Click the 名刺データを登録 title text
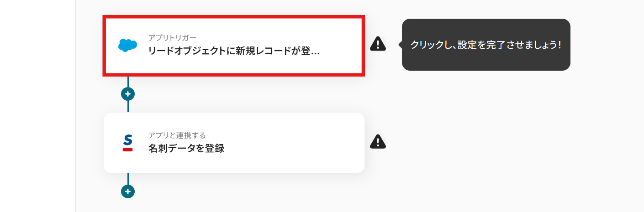 (x=186, y=149)
